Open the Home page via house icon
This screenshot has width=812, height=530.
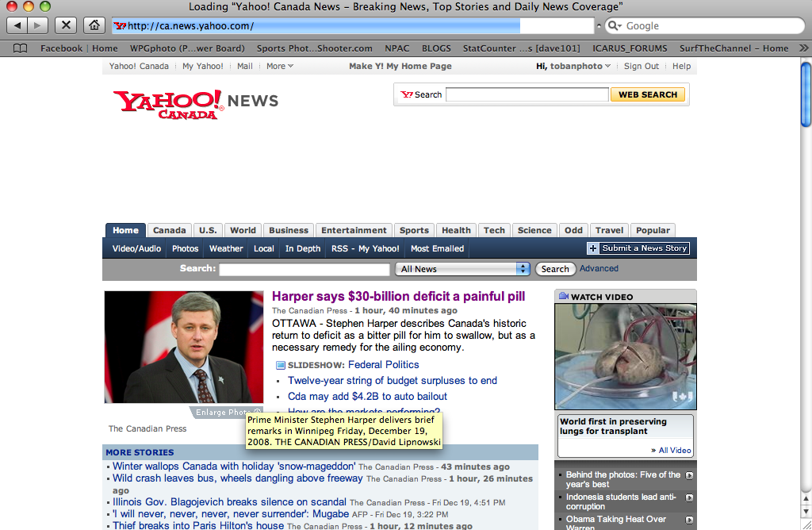[x=94, y=25]
